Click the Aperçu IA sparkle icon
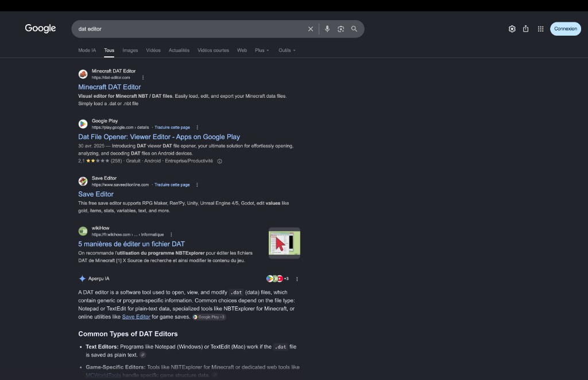 point(82,279)
